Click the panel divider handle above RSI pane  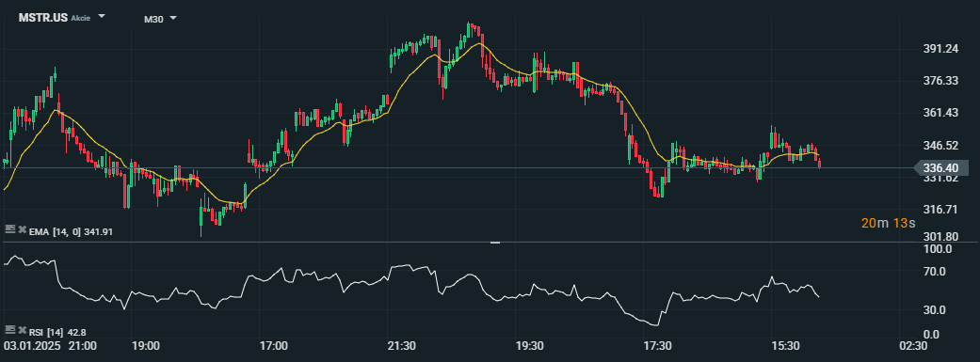495,243
